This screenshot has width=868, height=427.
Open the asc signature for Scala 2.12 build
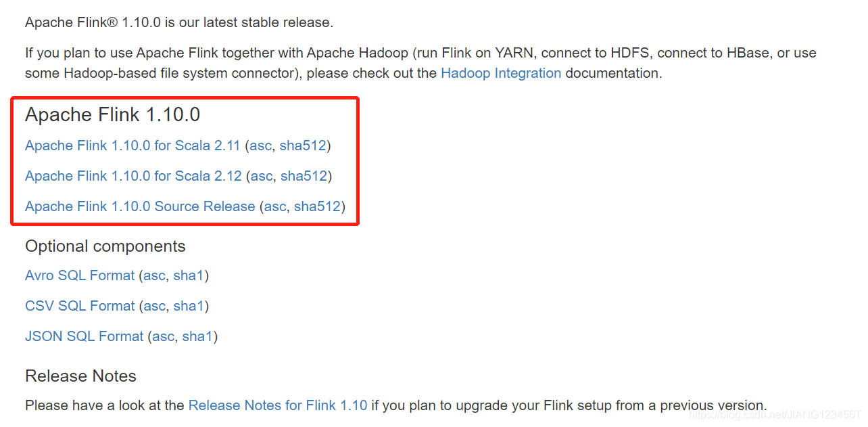(x=261, y=176)
